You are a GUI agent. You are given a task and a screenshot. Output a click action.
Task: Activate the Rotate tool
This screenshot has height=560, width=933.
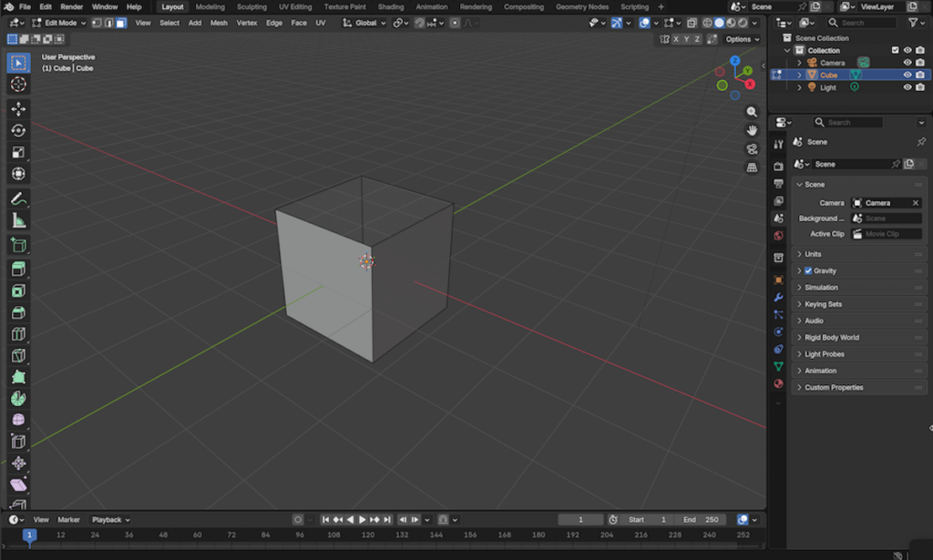(18, 130)
